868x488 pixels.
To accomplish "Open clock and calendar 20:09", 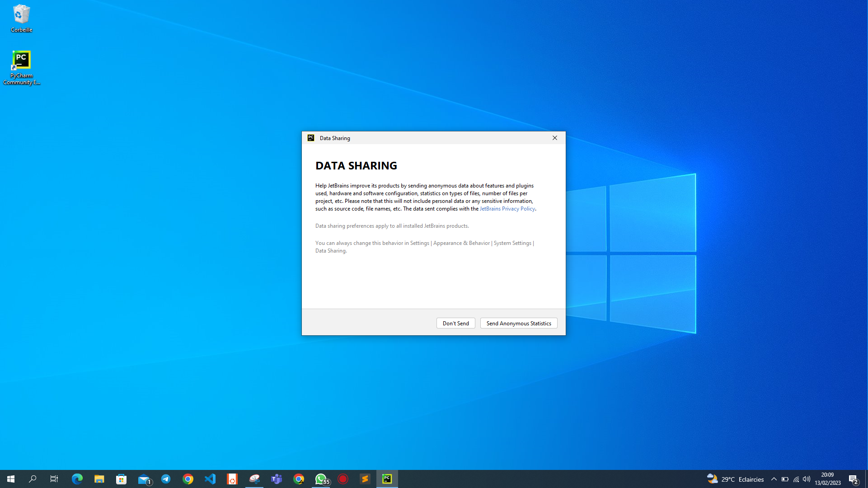I will 827,479.
